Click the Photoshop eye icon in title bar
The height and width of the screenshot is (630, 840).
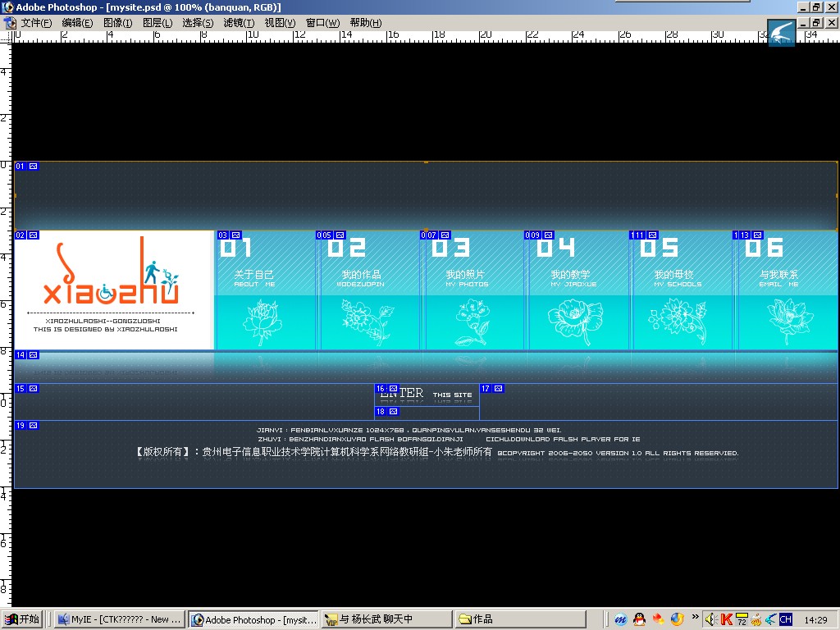click(7, 7)
